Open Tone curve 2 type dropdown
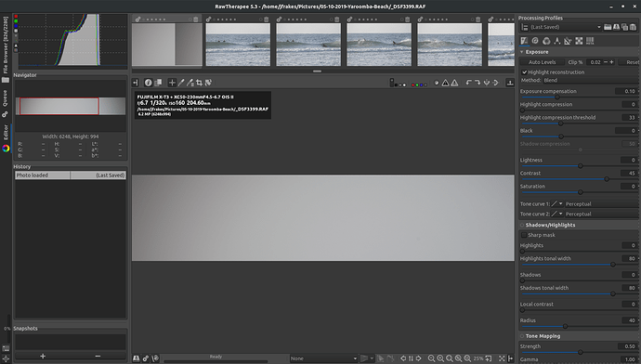The image size is (641, 364). pyautogui.click(x=557, y=214)
